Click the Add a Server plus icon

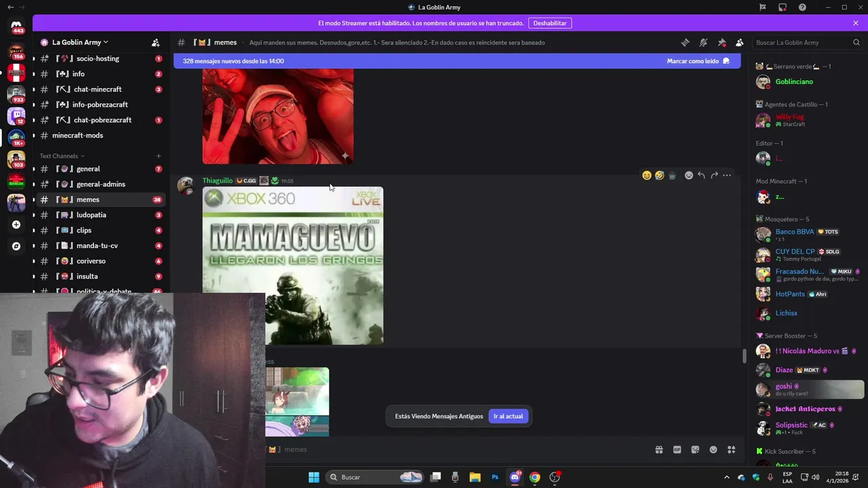16,224
